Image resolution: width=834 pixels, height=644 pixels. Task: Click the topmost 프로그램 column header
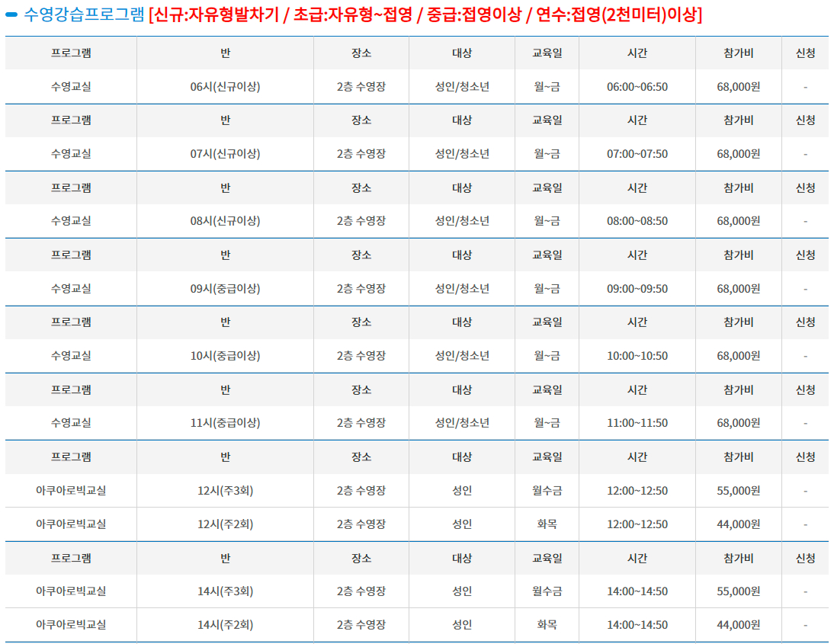tap(71, 53)
